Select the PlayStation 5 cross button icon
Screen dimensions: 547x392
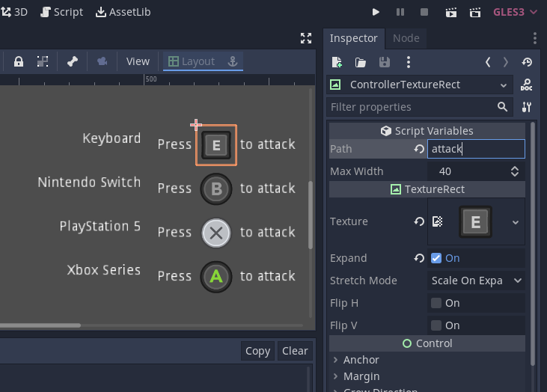(x=216, y=233)
